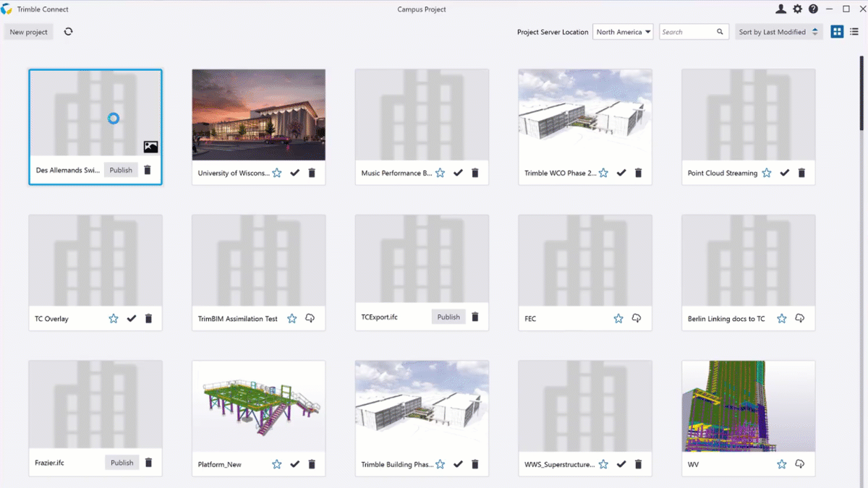Click the refresh projects icon
This screenshot has width=868, height=488.
pyautogui.click(x=68, y=32)
